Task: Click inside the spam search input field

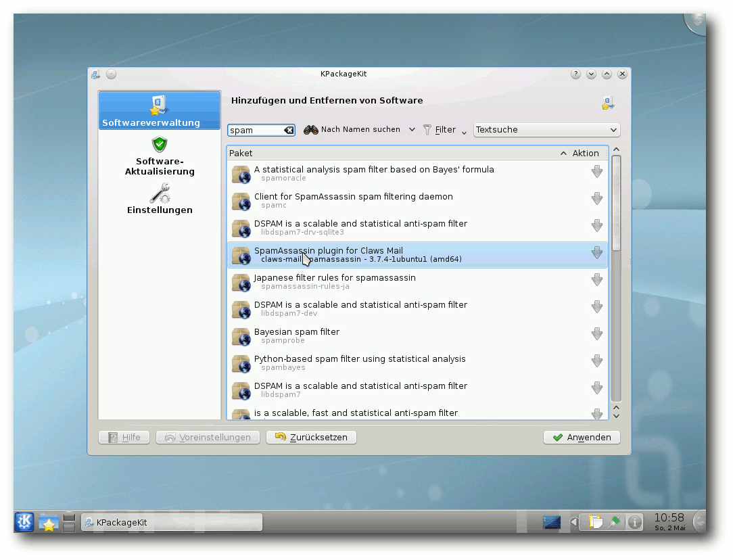Action: pos(255,130)
